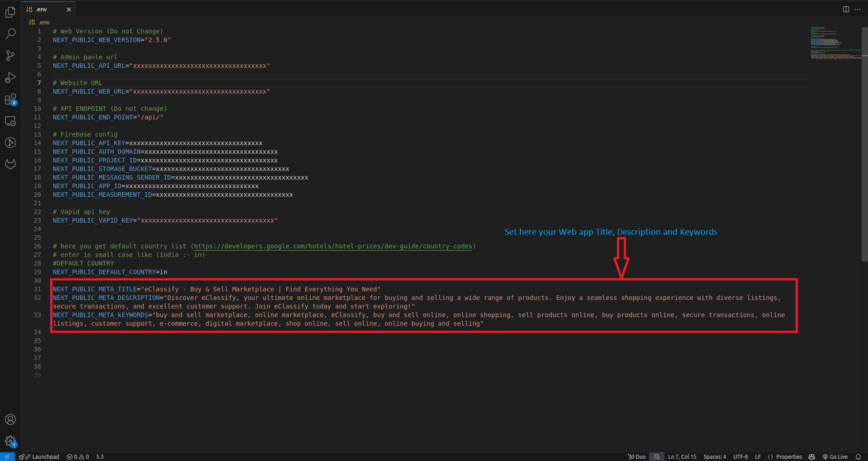
Task: Toggle the editor split layout button
Action: [845, 9]
